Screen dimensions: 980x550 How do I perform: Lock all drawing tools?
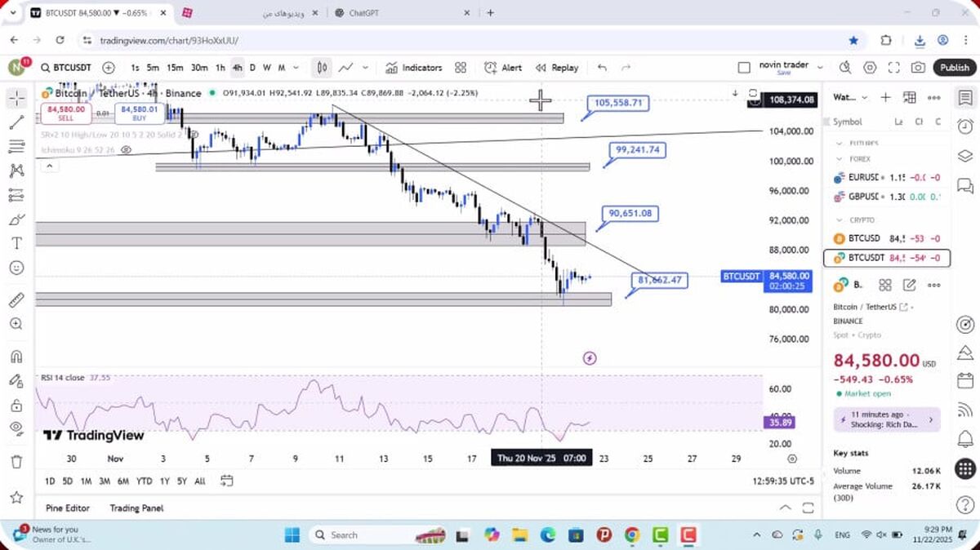coord(16,405)
